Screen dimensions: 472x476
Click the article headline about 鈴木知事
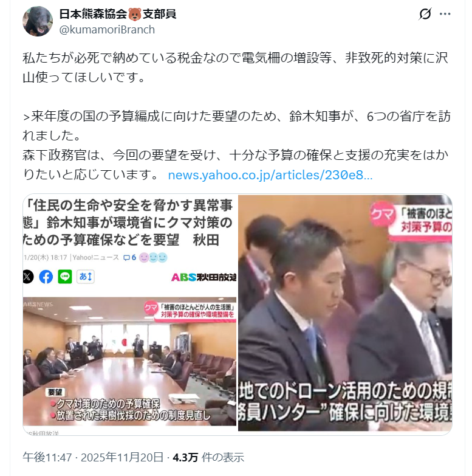point(128,222)
